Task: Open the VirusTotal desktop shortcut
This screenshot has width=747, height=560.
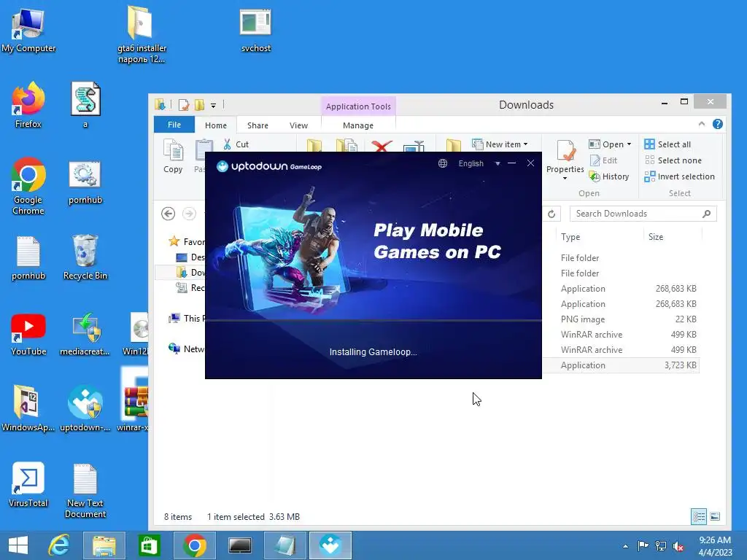Action: 28,485
